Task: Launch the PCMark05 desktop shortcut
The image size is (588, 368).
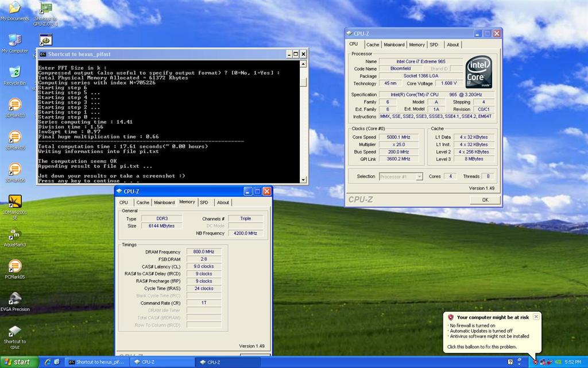Action: pyautogui.click(x=14, y=269)
